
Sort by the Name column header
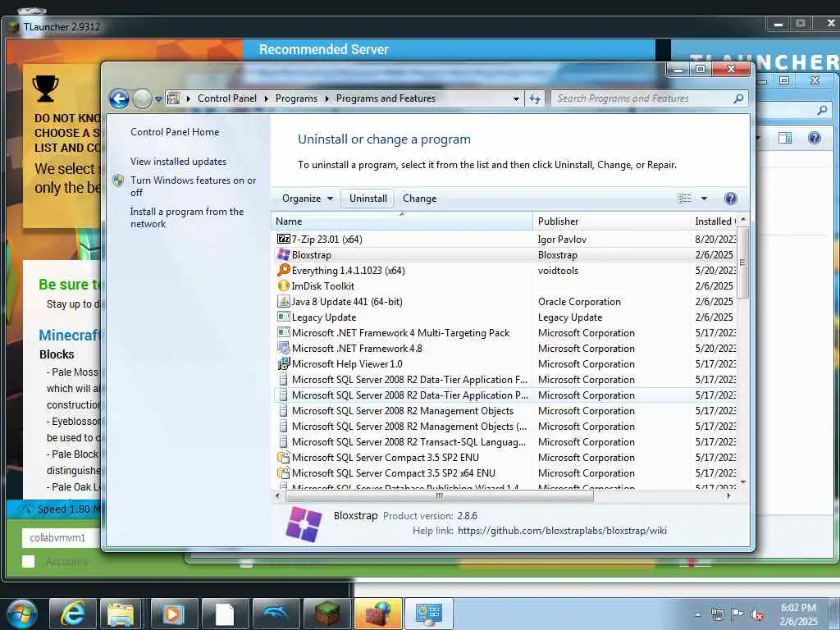click(x=402, y=221)
